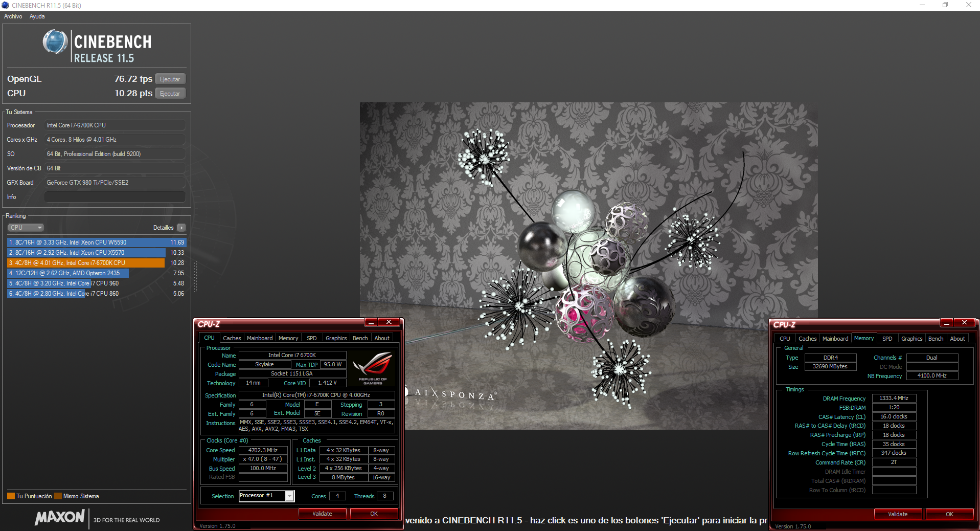This screenshot has width=980, height=531.
Task: Switch to Mainboard tab in right CPU-Z window
Action: [835, 339]
